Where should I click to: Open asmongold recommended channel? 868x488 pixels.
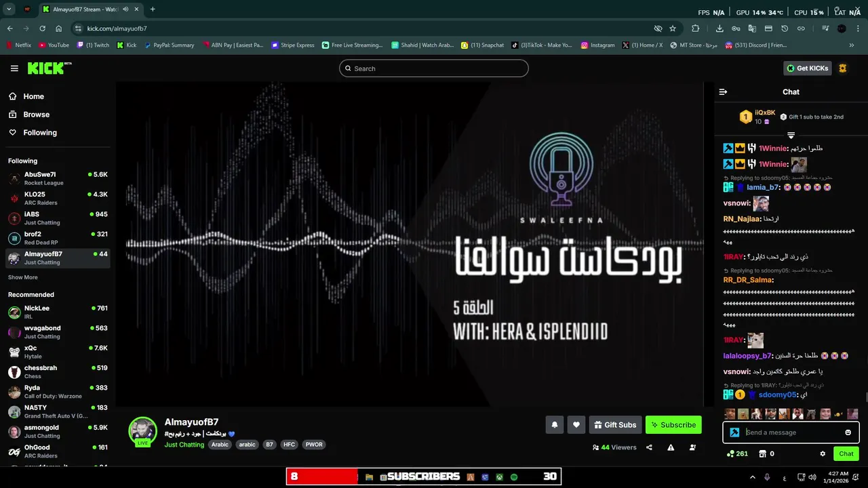click(58, 431)
